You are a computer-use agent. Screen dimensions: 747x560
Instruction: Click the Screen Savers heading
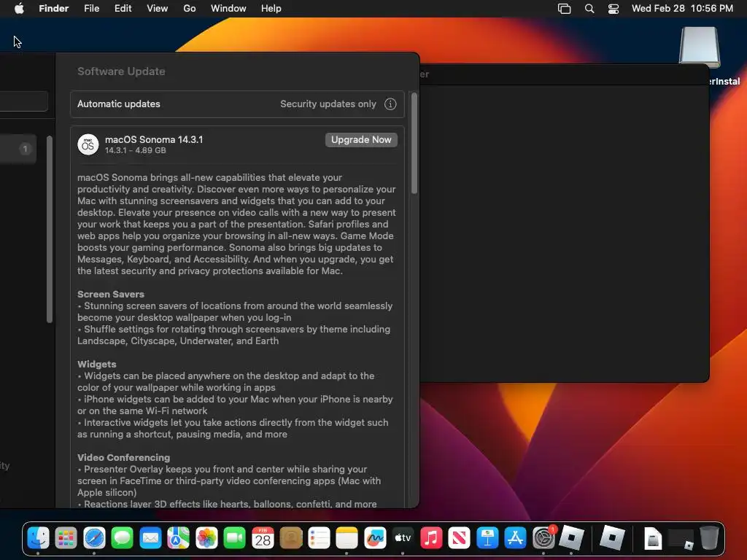[x=111, y=295]
